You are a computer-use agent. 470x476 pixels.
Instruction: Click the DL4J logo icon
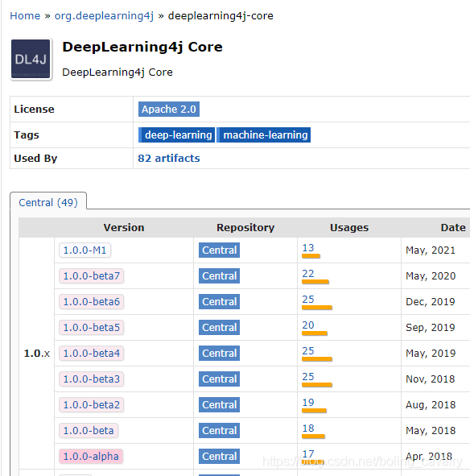31,59
